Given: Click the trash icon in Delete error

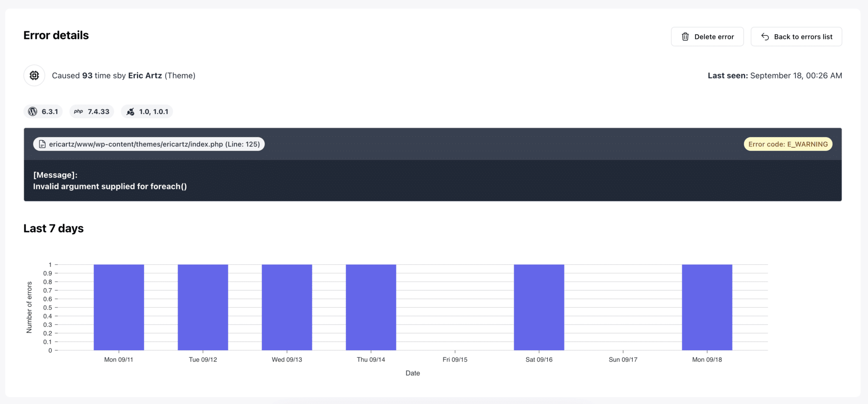Looking at the screenshot, I should pos(685,37).
